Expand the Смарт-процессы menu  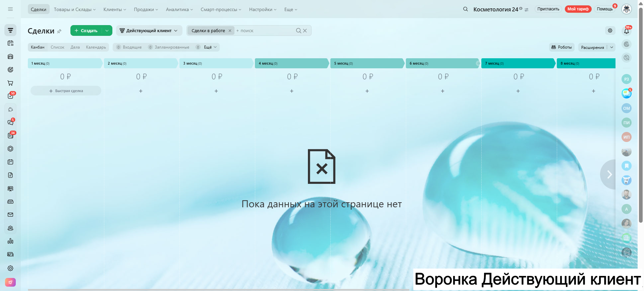click(221, 9)
